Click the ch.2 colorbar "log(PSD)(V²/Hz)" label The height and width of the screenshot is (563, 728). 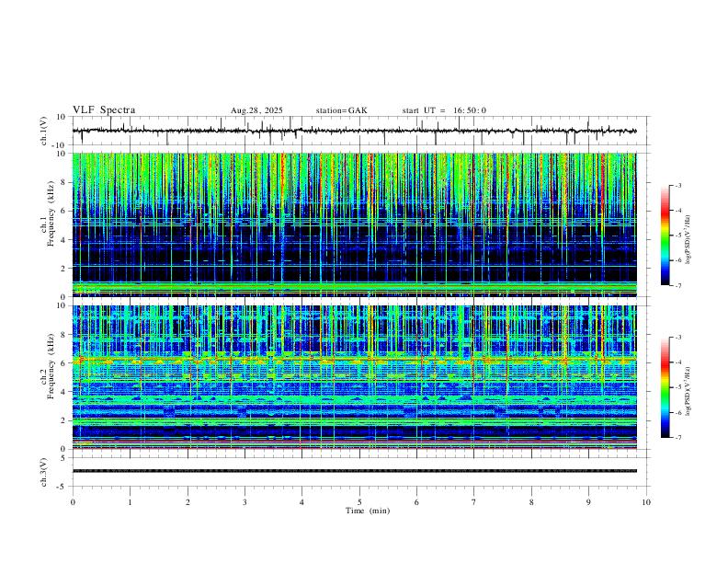(688, 392)
